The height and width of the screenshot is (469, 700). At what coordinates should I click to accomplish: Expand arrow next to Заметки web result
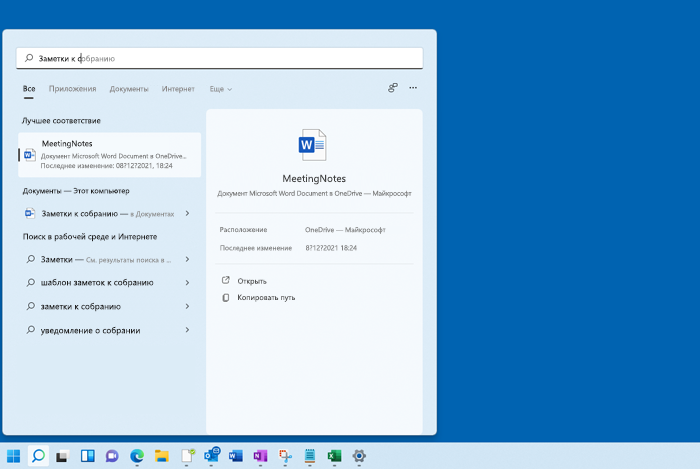pyautogui.click(x=188, y=259)
